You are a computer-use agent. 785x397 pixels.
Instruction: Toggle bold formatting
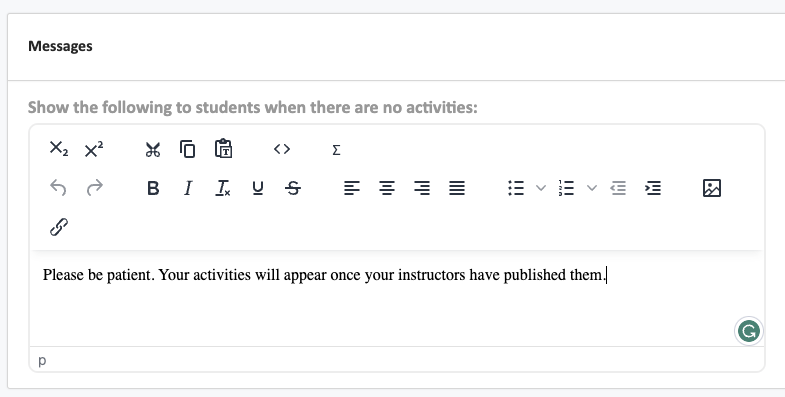153,188
